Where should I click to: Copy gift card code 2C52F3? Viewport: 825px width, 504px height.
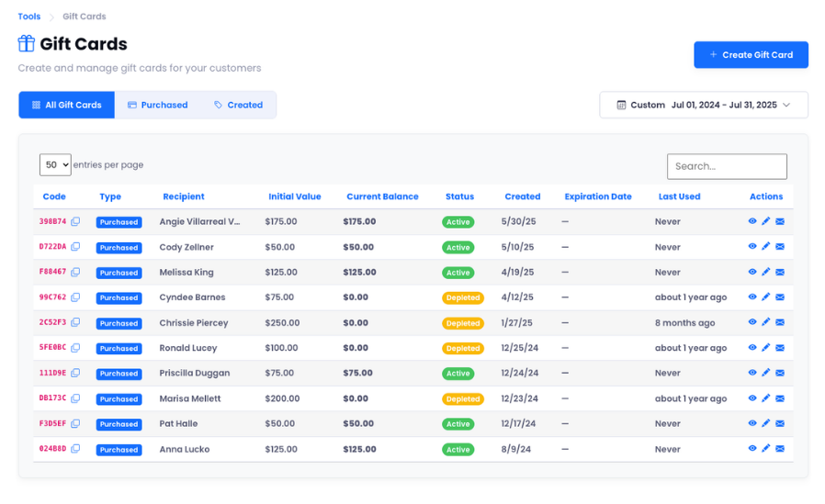pyautogui.click(x=75, y=322)
